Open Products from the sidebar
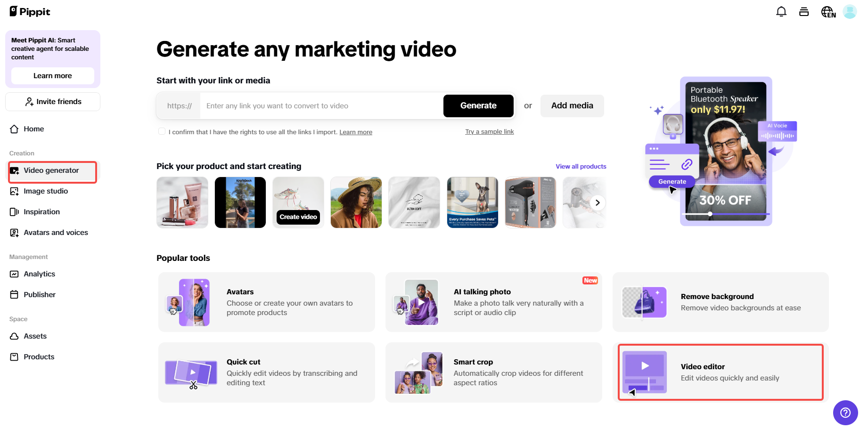Viewport: 868px width, 437px height. (x=39, y=356)
